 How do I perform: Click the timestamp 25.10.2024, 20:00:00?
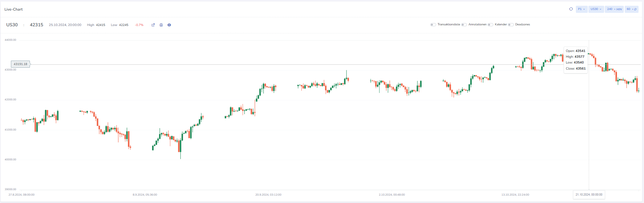pos(65,25)
